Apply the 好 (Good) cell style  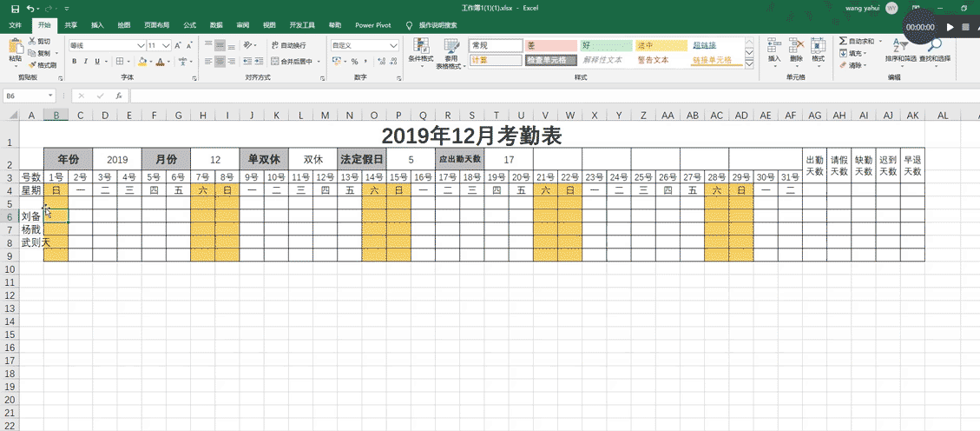[606, 45]
